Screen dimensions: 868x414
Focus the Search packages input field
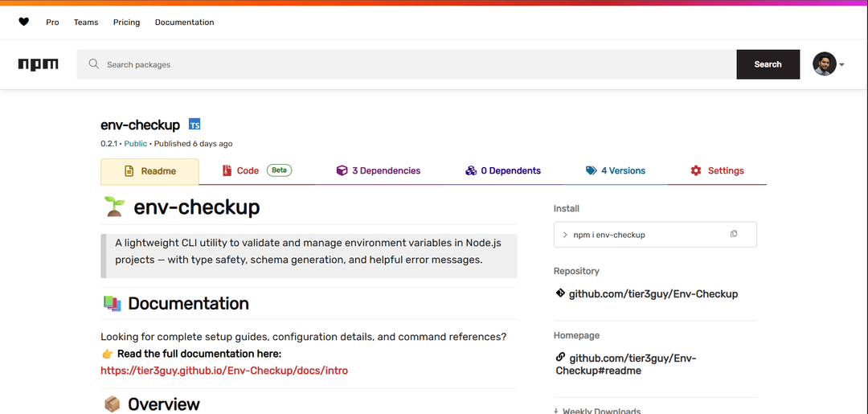click(406, 64)
